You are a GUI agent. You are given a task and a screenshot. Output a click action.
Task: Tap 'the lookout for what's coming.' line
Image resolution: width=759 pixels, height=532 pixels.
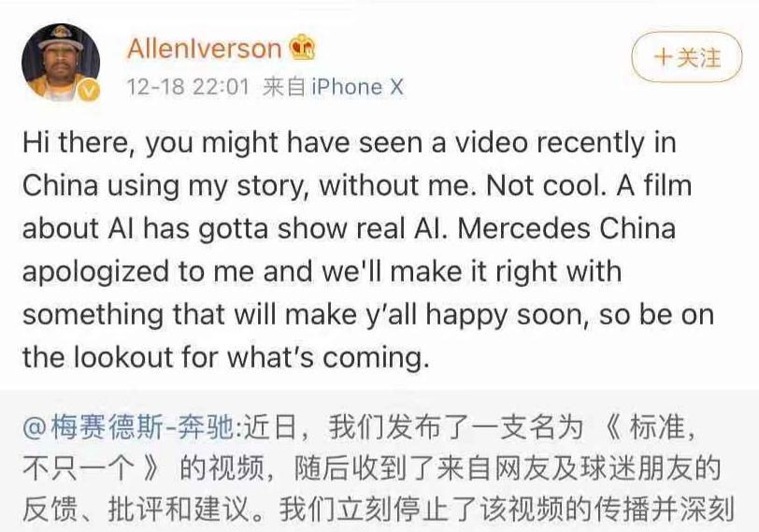[x=226, y=358]
